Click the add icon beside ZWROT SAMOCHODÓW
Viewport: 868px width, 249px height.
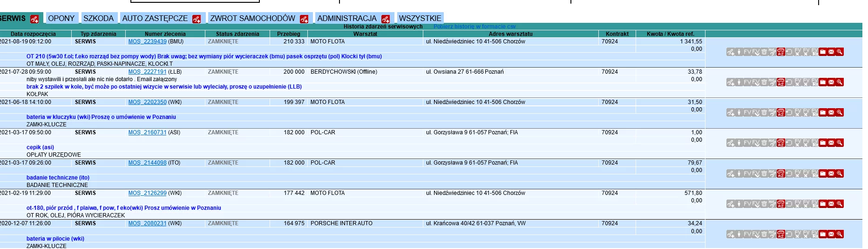[x=304, y=19]
